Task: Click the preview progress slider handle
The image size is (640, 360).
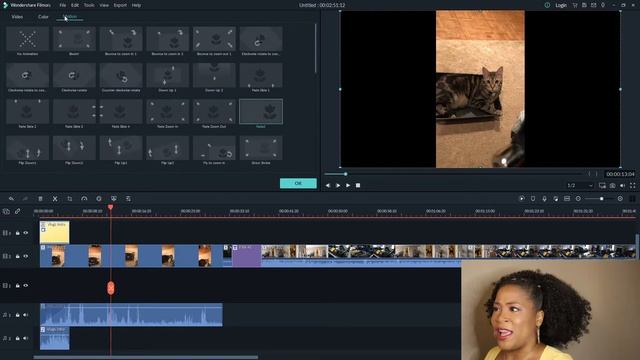Action: (346, 174)
